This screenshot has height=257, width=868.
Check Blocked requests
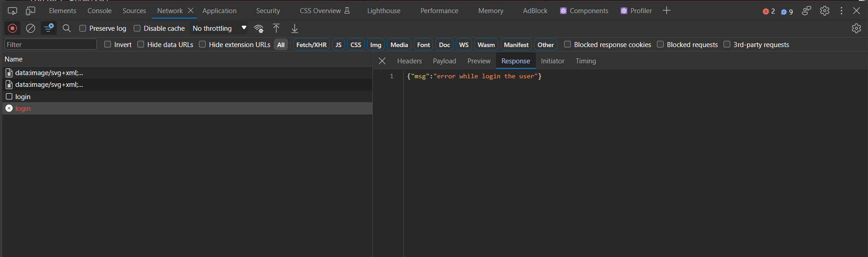tap(660, 44)
